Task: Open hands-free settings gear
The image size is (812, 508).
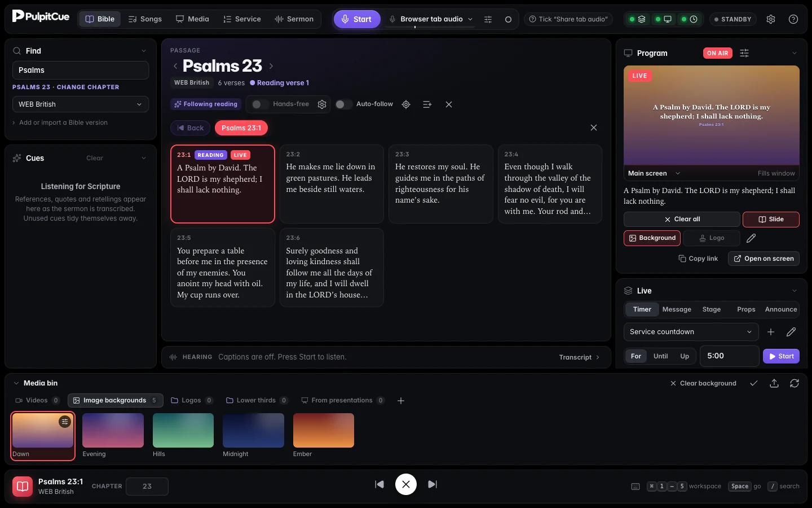Action: tap(322, 104)
